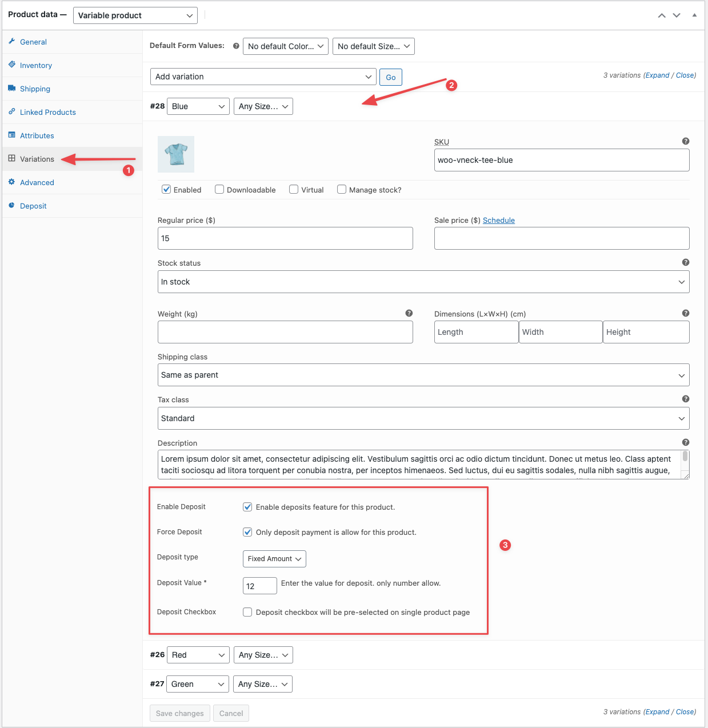Open the Variable product type dropdown
This screenshot has width=708, height=728.
point(135,15)
